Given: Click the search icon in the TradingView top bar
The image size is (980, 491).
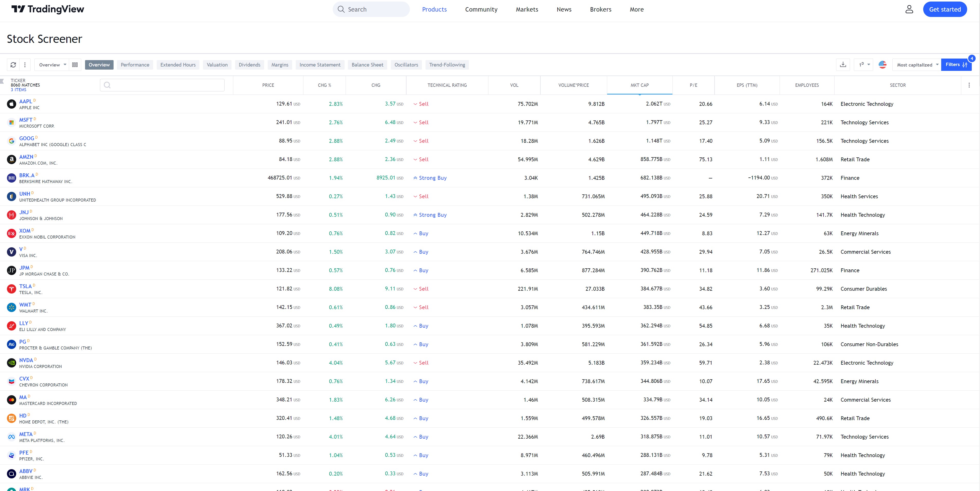Looking at the screenshot, I should coord(341,9).
